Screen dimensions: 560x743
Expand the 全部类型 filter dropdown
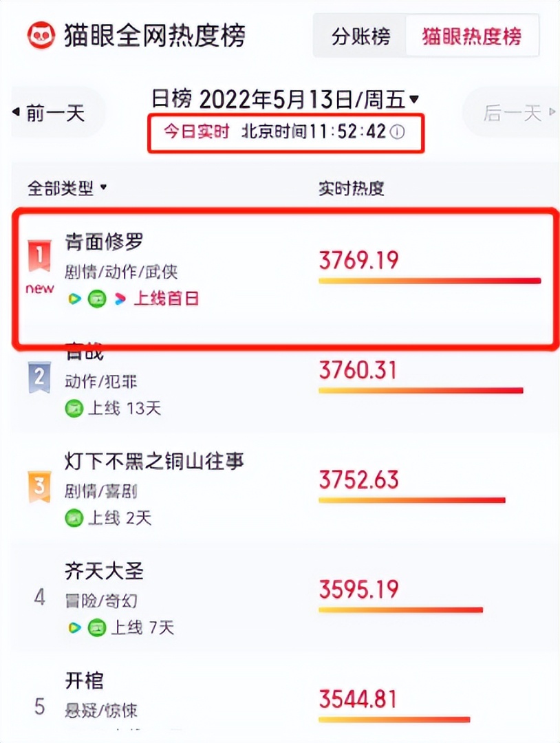(x=67, y=188)
